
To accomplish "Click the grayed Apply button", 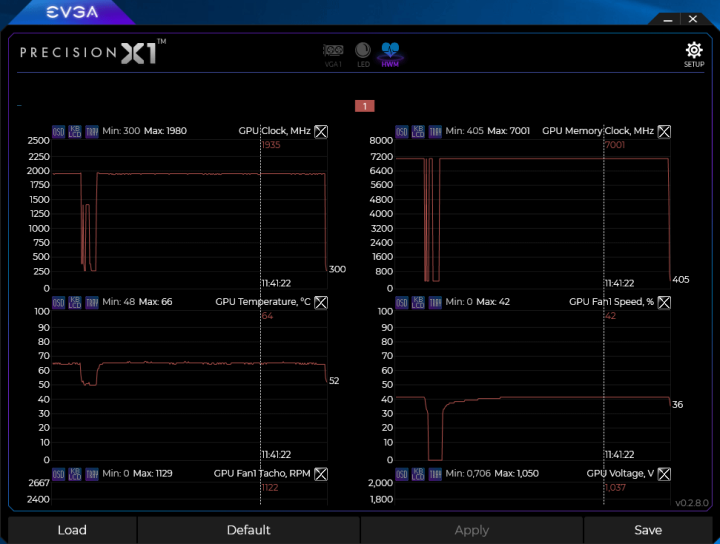I will pos(472,530).
